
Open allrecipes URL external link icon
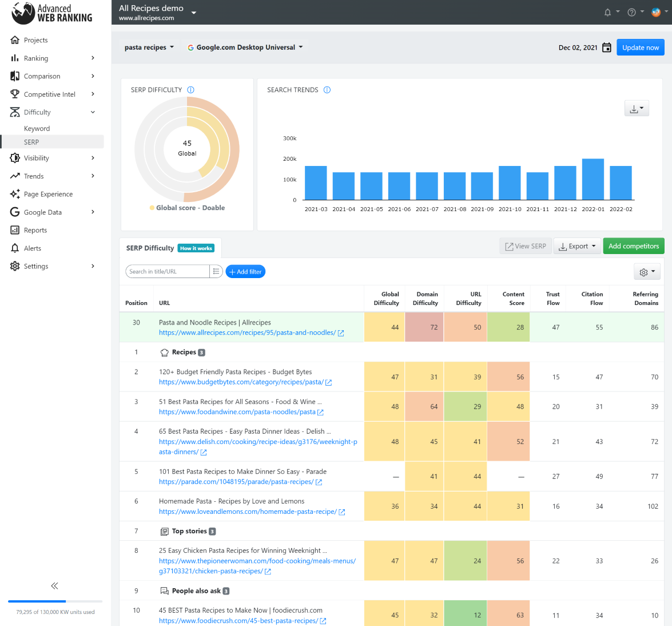(341, 333)
